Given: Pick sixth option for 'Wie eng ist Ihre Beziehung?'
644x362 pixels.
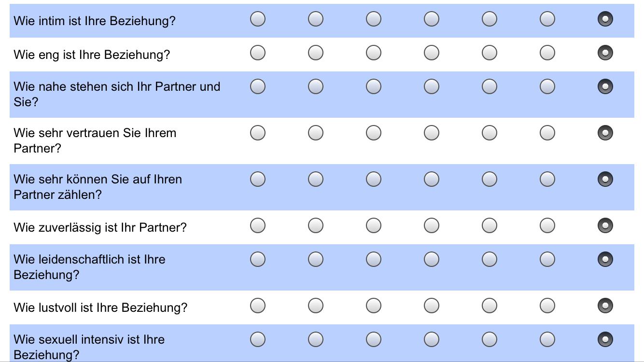Looking at the screenshot, I should [x=547, y=53].
